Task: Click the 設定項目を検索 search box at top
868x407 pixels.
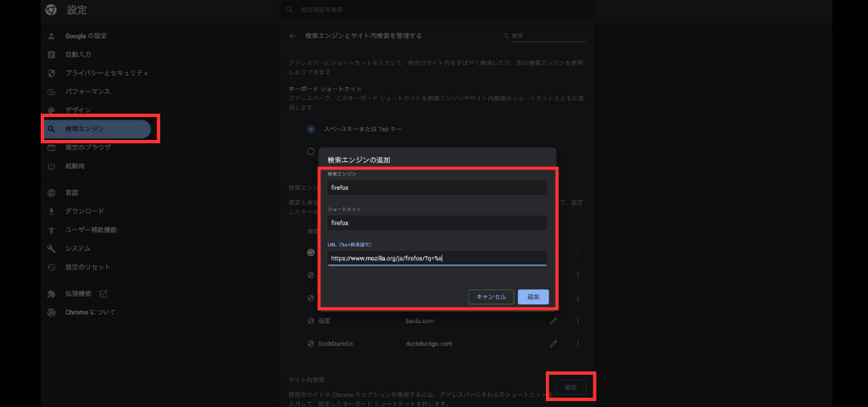Action: point(437,10)
